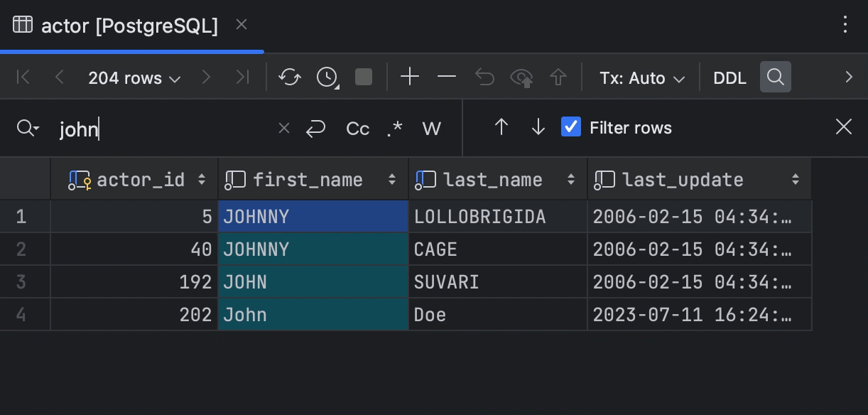The height and width of the screenshot is (415, 868).
Task: Open the 204 rows page size dropdown
Action: tap(134, 77)
